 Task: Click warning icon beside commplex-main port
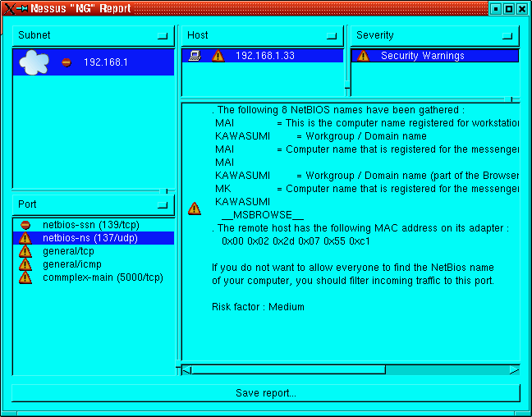[25, 277]
